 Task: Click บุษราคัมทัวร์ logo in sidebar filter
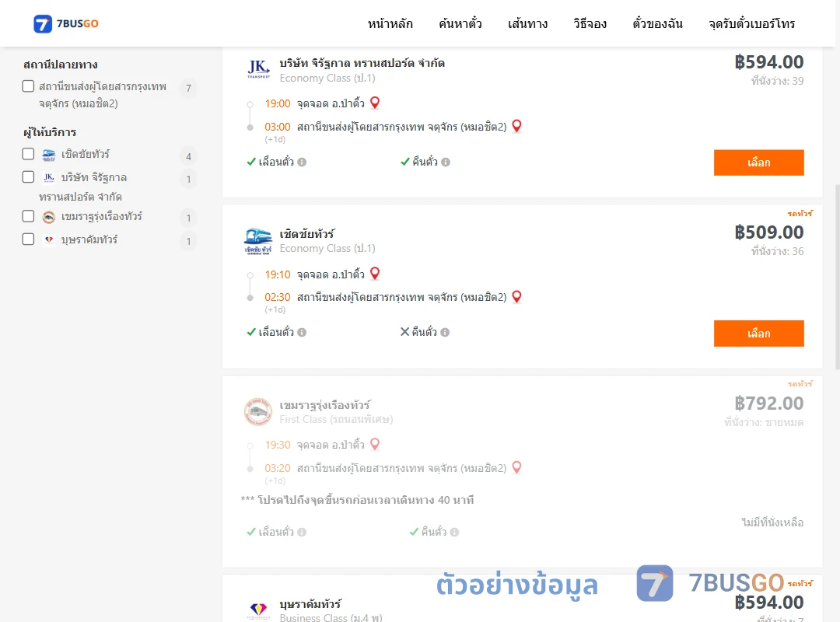49,239
